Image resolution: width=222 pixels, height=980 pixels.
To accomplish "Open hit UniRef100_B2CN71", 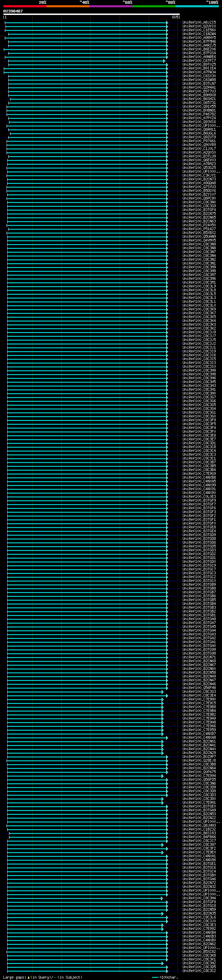I will 199,657.
